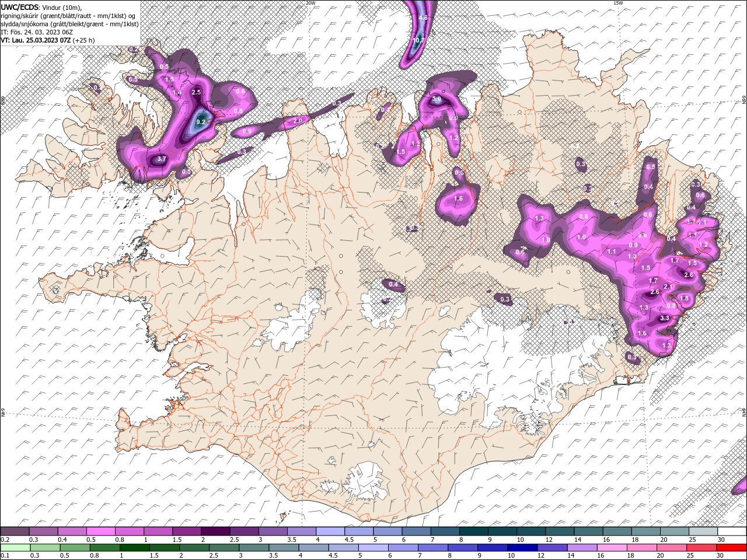This screenshot has width=747, height=560.
Task: Click the 4.6 value at the map top
Action: click(424, 18)
